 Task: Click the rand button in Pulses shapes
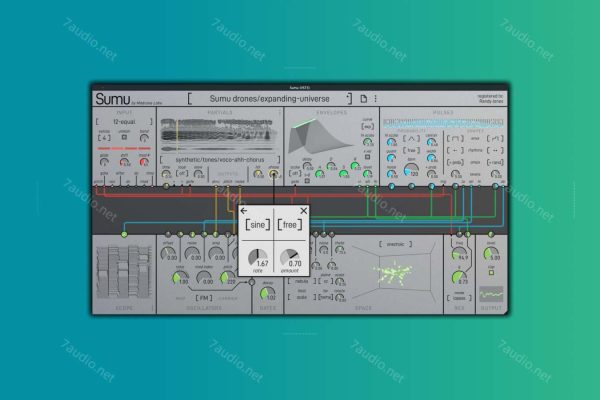point(495,162)
